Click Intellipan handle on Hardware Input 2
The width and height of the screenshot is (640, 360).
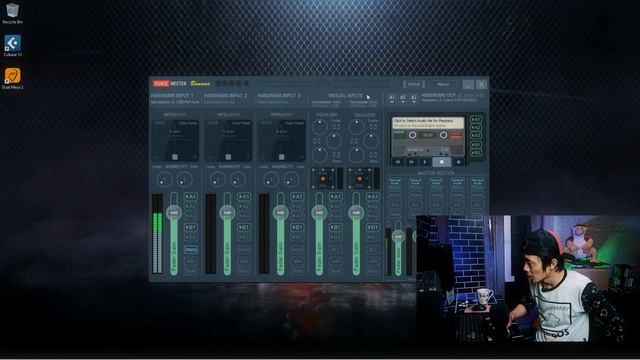point(228,157)
